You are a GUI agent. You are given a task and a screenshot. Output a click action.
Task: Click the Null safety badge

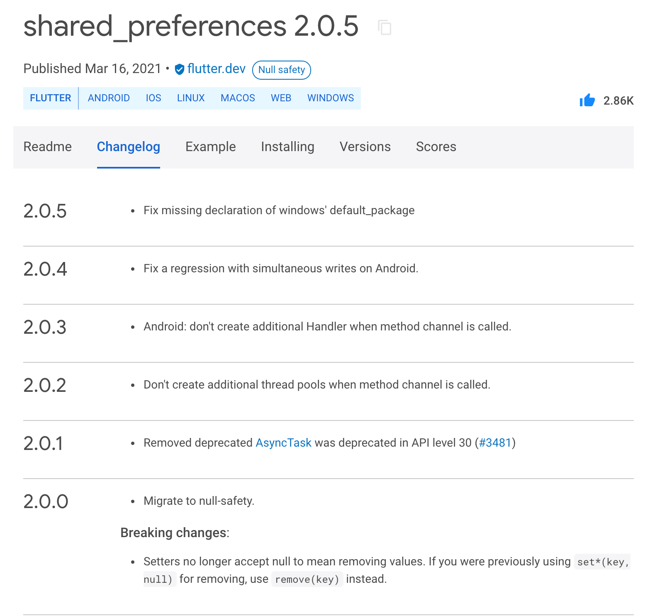tap(281, 70)
